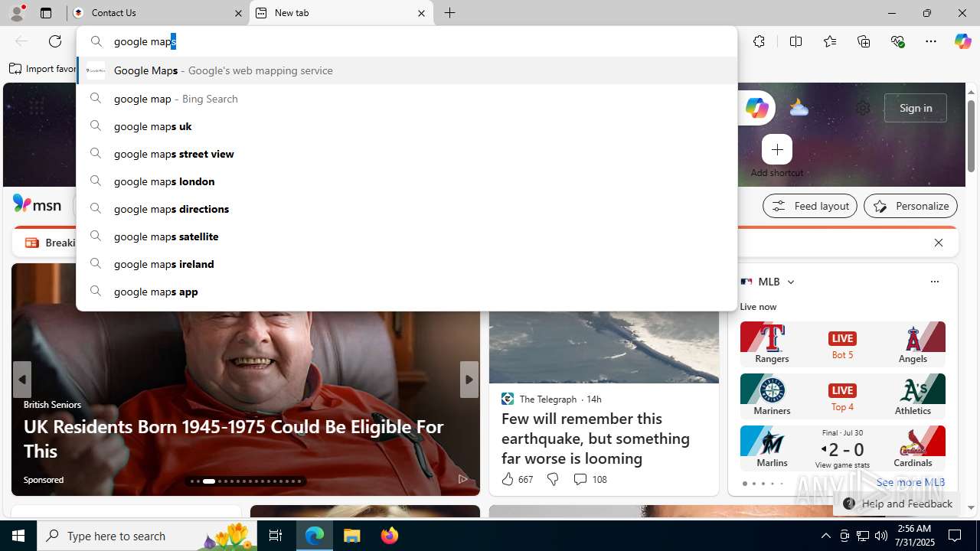Open the notification center icon
The height and width of the screenshot is (551, 980).
pyautogui.click(x=955, y=536)
